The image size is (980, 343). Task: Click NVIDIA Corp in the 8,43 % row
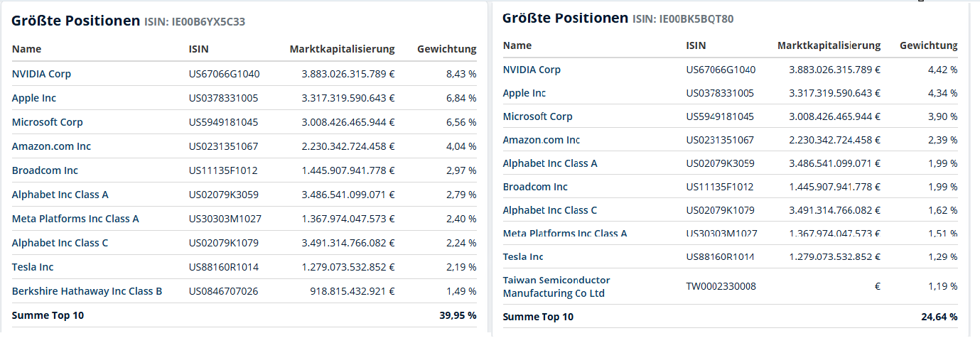(x=41, y=74)
